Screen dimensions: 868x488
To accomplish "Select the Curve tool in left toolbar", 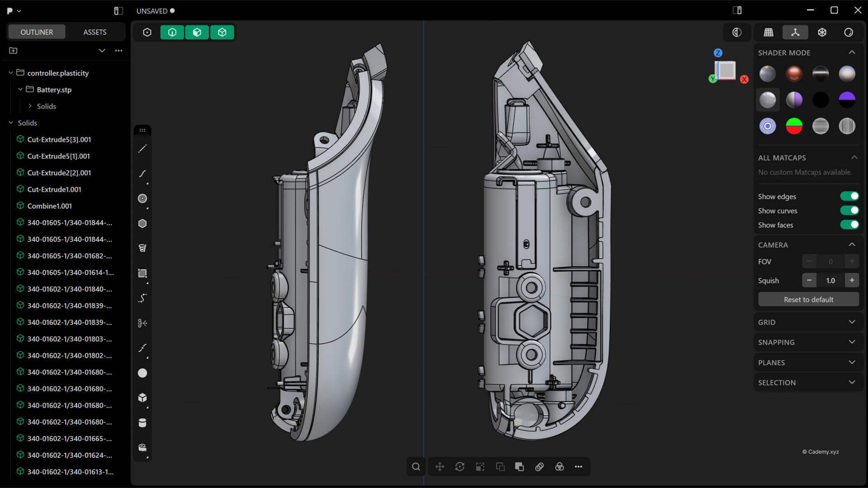I will coord(142,174).
